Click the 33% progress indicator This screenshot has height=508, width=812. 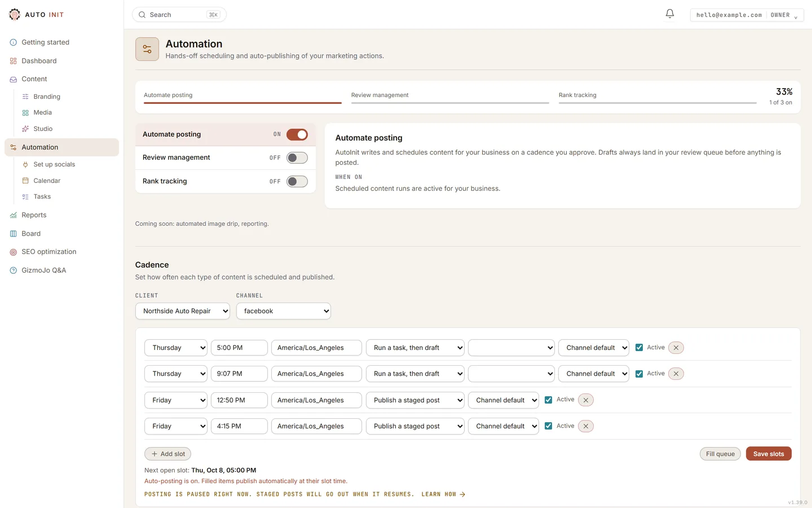784,91
